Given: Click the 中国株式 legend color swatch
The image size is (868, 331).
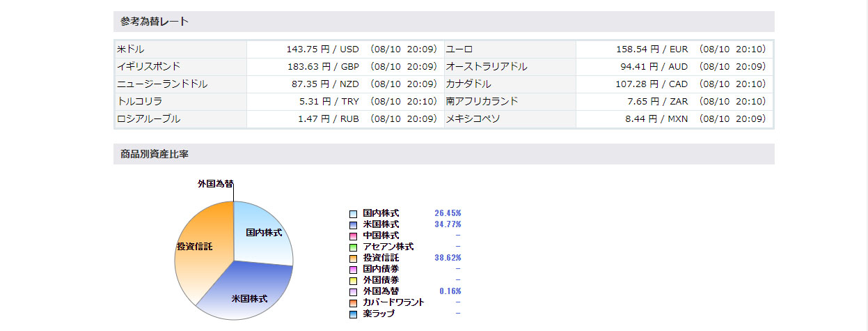Looking at the screenshot, I should (x=354, y=236).
